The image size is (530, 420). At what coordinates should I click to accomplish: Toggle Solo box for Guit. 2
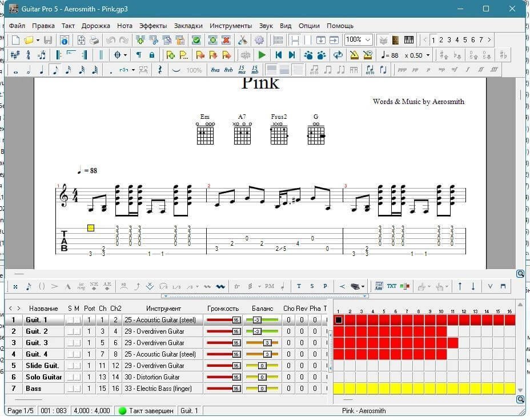tap(70, 331)
